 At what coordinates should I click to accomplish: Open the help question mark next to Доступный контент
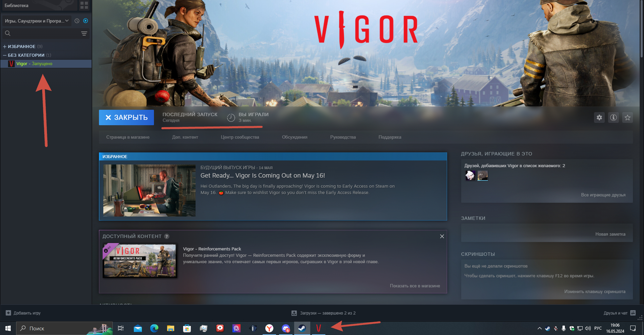tap(167, 236)
